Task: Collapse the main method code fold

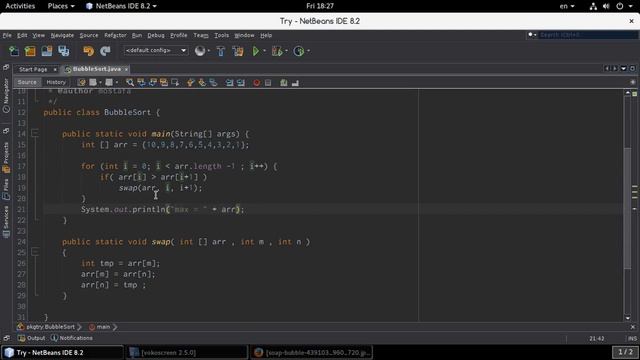Action: pos(35,133)
